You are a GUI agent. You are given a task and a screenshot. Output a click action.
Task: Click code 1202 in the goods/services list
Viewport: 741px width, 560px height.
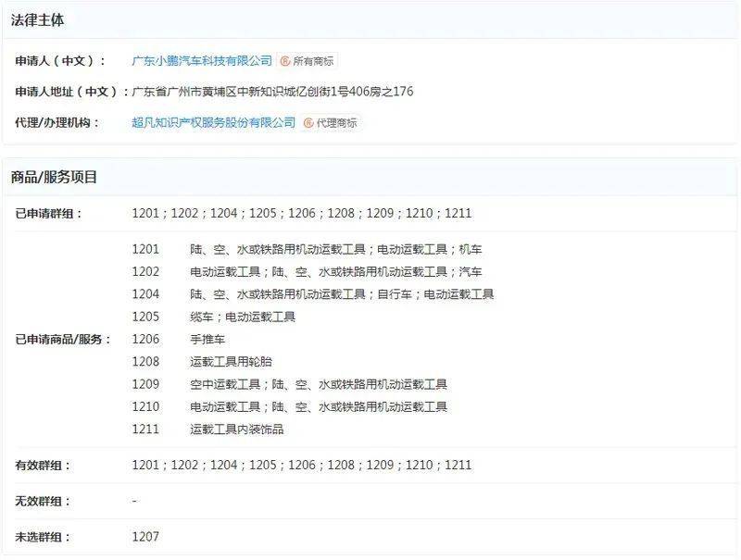click(145, 272)
